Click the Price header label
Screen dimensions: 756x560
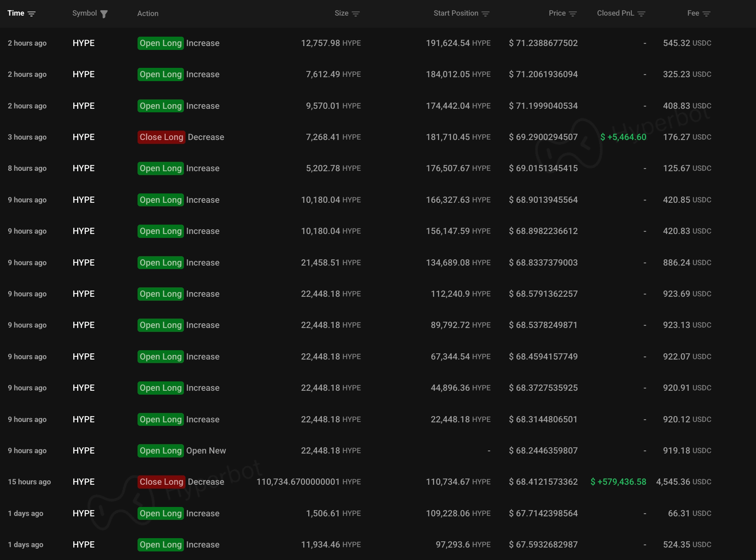tap(557, 13)
